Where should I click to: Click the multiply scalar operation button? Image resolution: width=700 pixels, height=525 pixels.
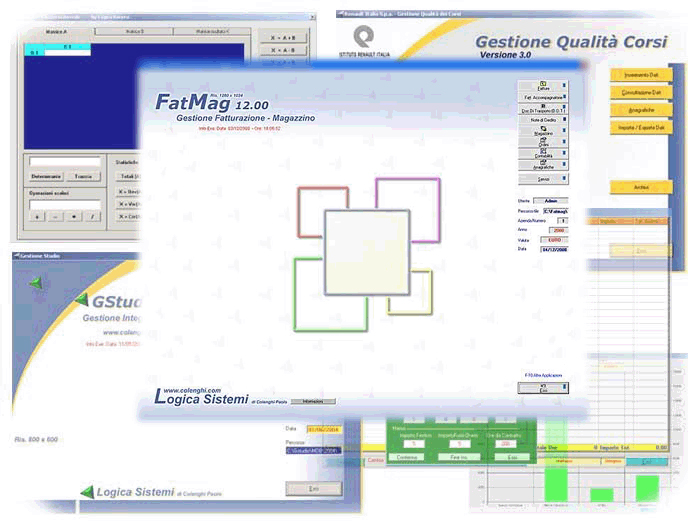click(x=74, y=217)
